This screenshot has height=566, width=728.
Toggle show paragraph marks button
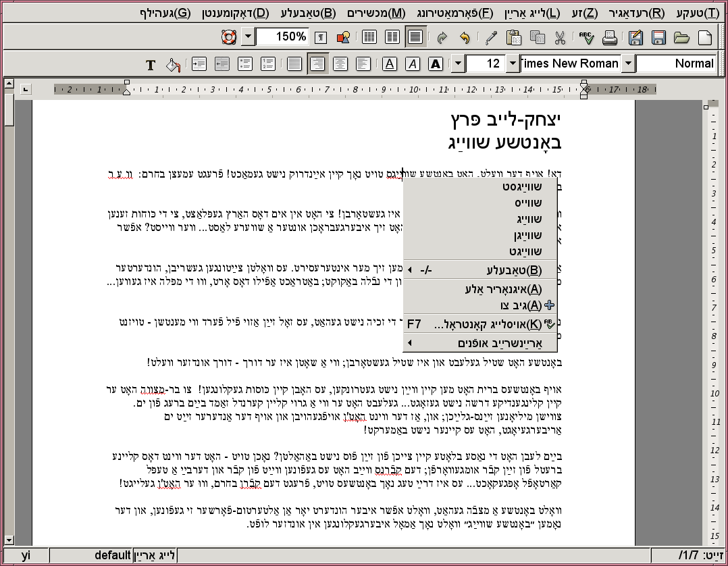[x=321, y=37]
